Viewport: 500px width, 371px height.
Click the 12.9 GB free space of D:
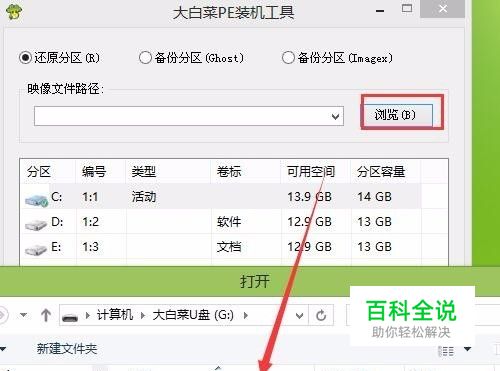[309, 222]
